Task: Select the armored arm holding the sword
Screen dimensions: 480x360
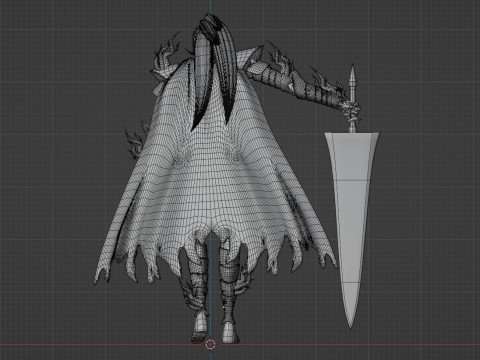Action: 300,83
